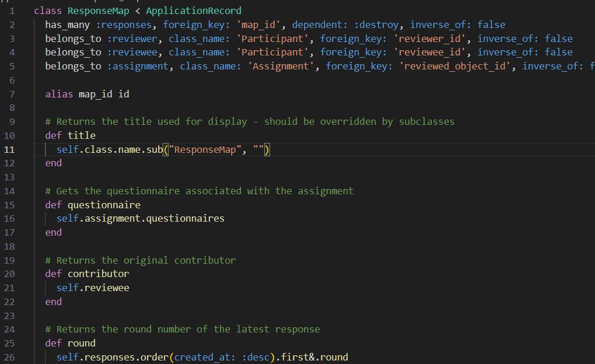Click the questionnaire method definition name

(x=104, y=205)
